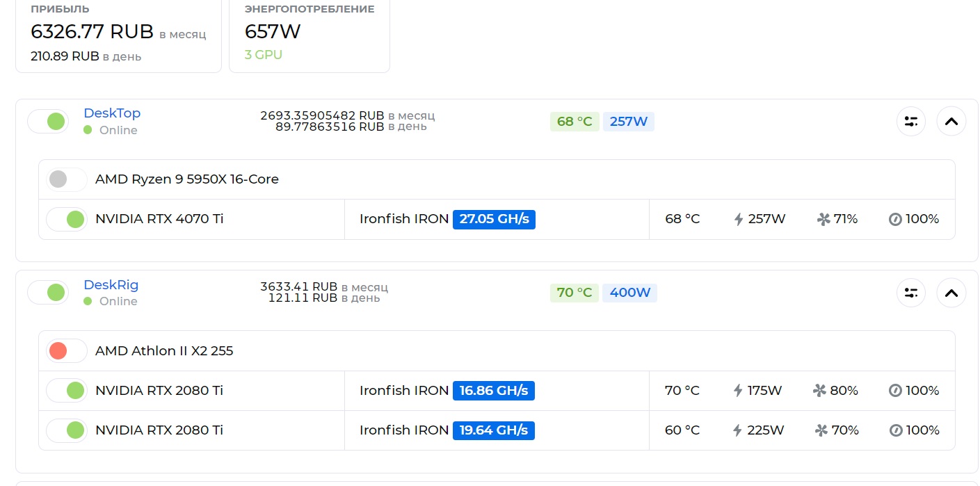This screenshot has height=486, width=980.
Task: Toggle the AMD Athlon II X2 255 switch
Action: 66,351
